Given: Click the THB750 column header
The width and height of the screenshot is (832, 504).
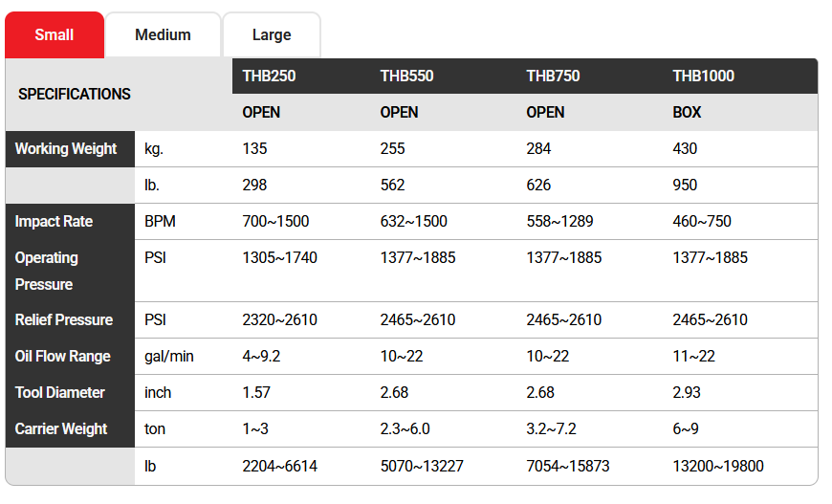Looking at the screenshot, I should (x=553, y=76).
